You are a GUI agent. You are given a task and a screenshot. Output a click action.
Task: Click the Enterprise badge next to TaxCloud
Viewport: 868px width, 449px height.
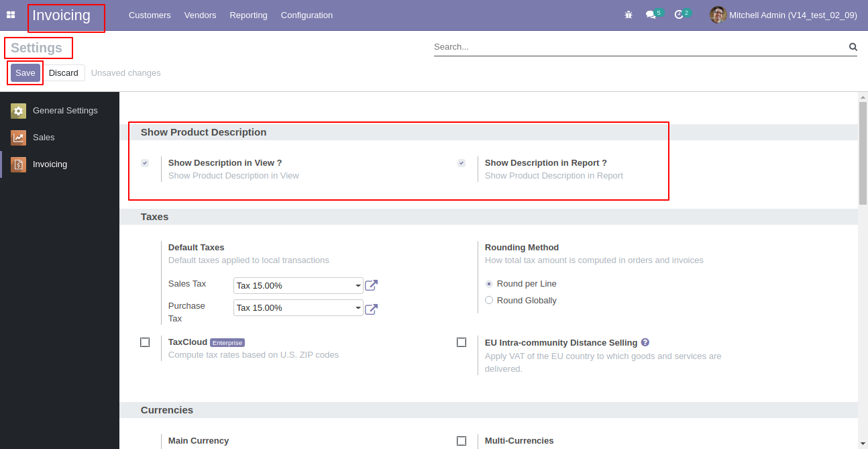(227, 343)
